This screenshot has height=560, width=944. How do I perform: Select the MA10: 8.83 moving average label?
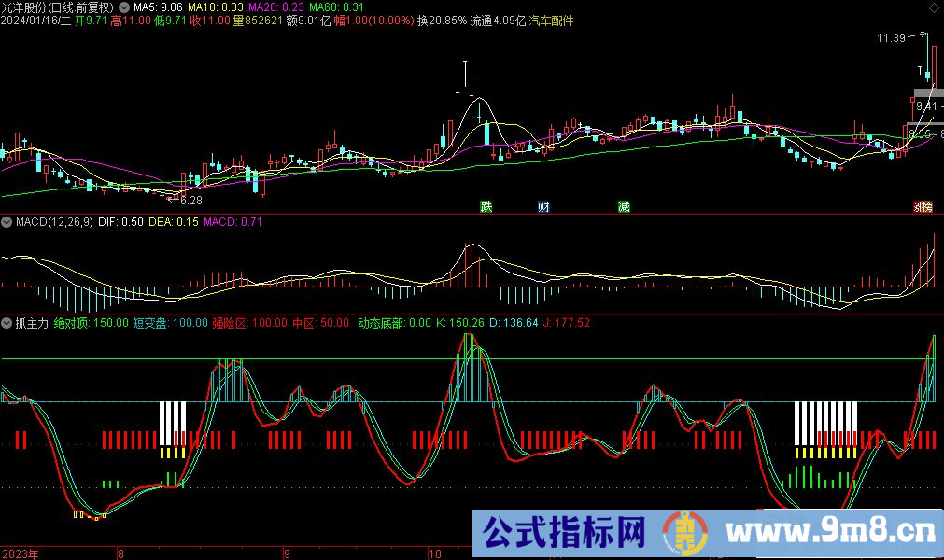[216, 7]
